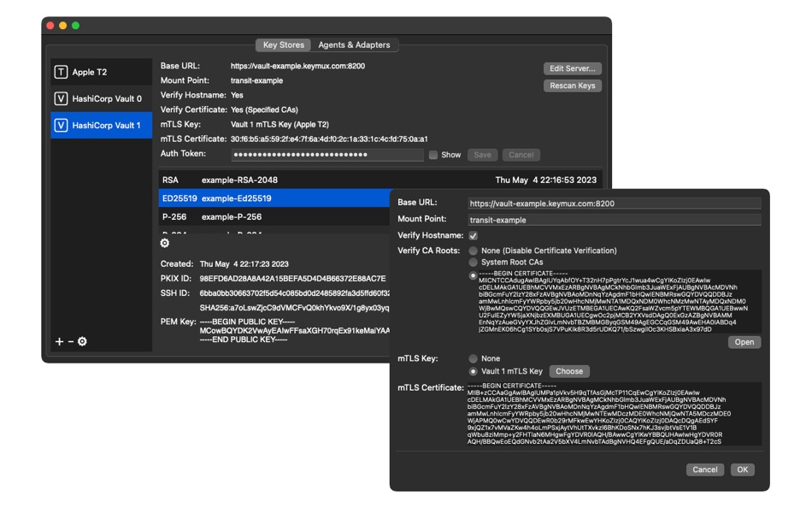Click the Rescan Keys button
The image size is (812, 508).
pyautogui.click(x=572, y=86)
